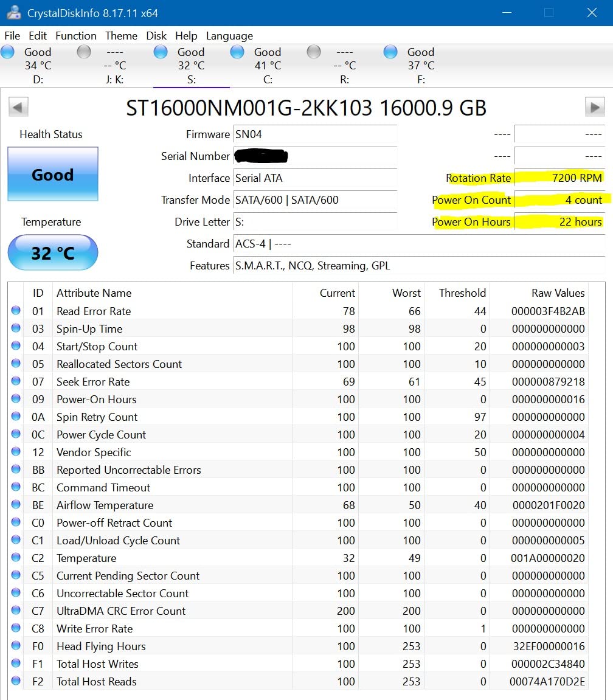Click the Head Flying Hours status orb

click(x=16, y=645)
